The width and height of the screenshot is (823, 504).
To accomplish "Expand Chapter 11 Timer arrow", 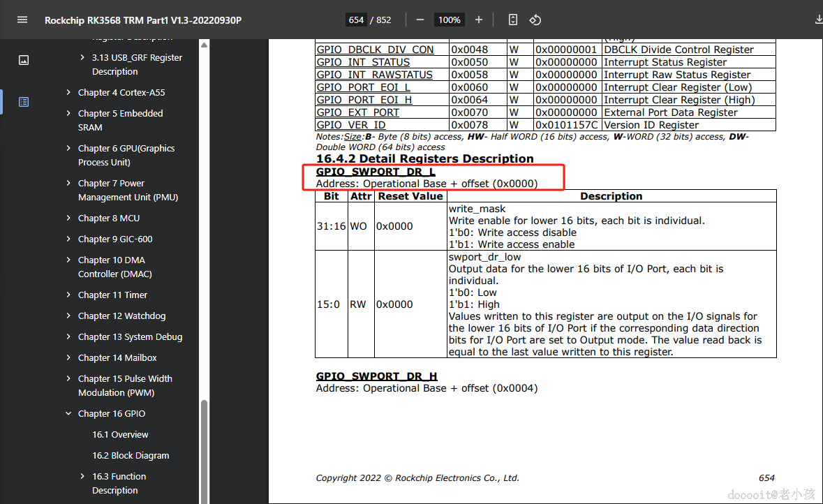I will tap(68, 295).
